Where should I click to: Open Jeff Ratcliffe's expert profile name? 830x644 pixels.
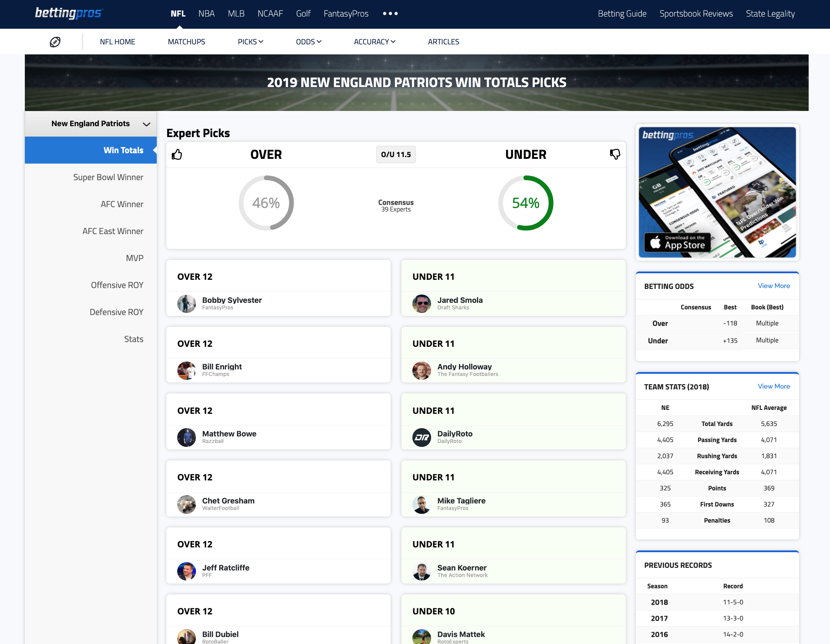[x=226, y=568]
